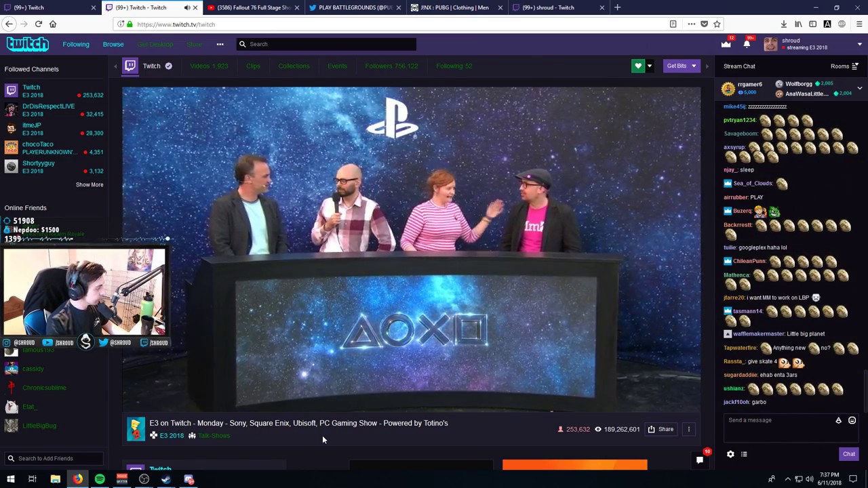
Task: Toggle the green follow heart button
Action: coord(637,66)
